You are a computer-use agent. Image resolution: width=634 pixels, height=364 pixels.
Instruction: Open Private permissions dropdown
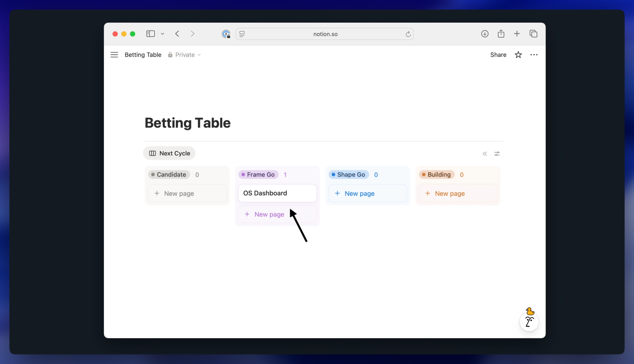tap(184, 55)
